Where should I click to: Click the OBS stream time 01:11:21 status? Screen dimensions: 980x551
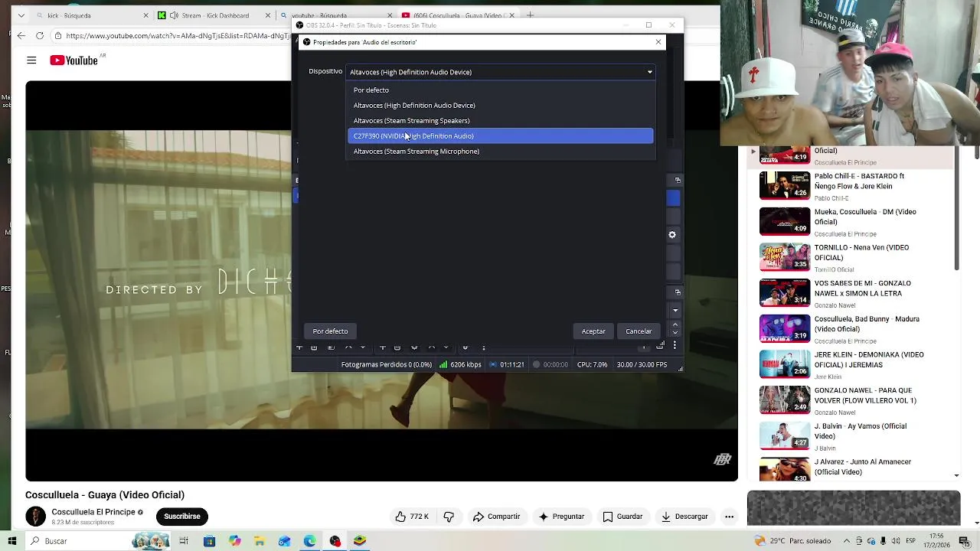coord(507,365)
